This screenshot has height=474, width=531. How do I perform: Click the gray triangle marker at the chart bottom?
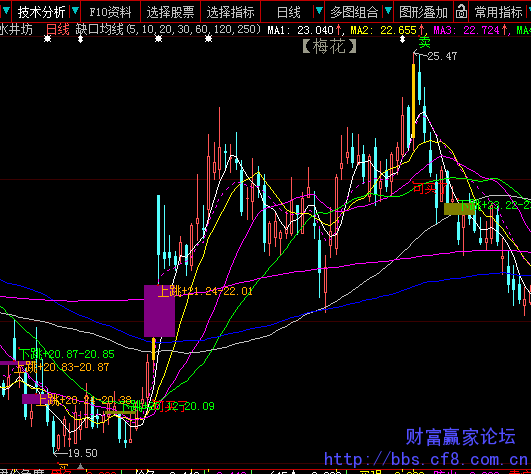click(x=80, y=466)
